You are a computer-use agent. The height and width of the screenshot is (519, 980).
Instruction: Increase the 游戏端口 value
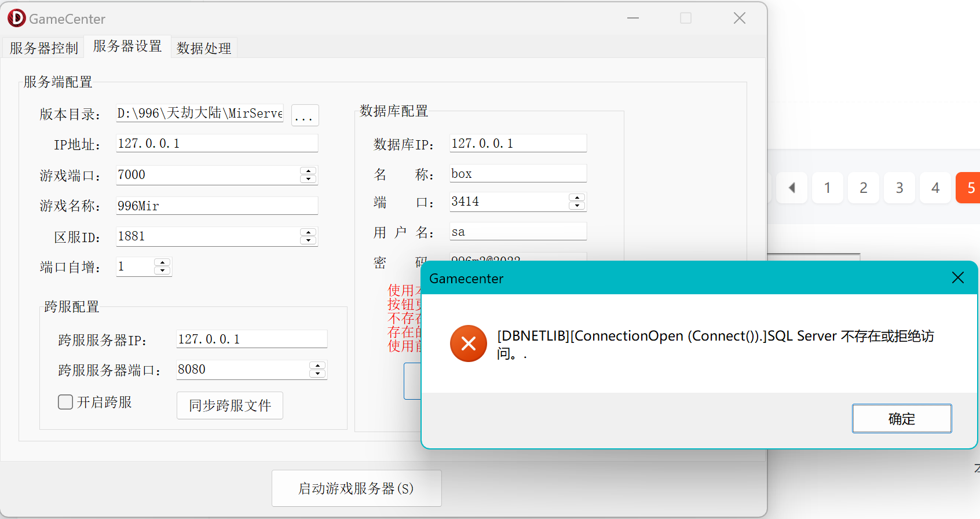pyautogui.click(x=309, y=171)
